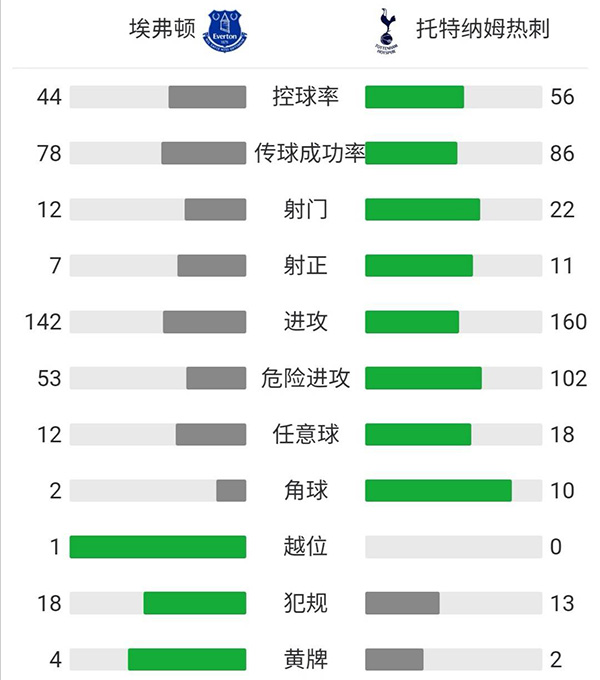Click the 控球率 possession label
Image resolution: width=600 pixels, height=680 pixels.
(x=305, y=97)
